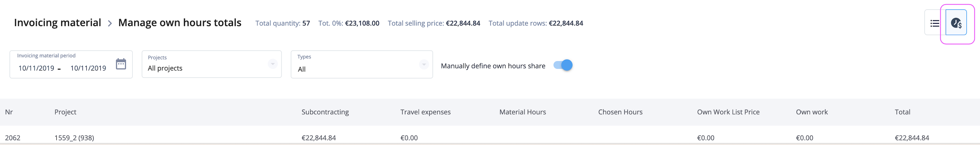Open the All projects combo box

212,64
